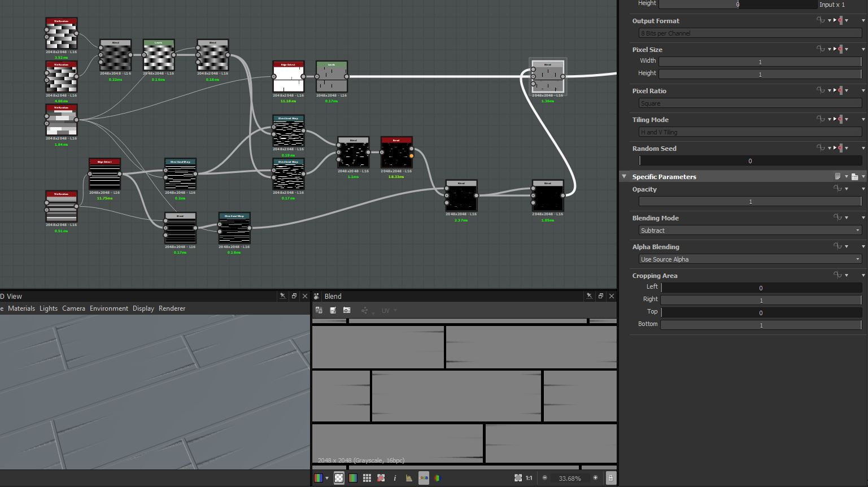Viewport: 868px width, 487px height.
Task: Click the Cropping Area function curve icon
Action: 838,275
